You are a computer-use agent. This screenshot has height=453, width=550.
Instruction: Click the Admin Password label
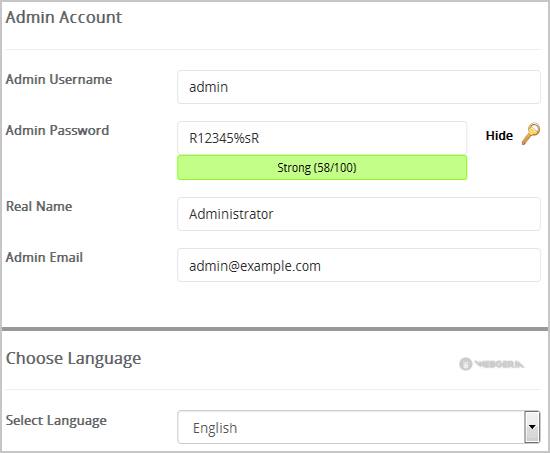pos(58,130)
